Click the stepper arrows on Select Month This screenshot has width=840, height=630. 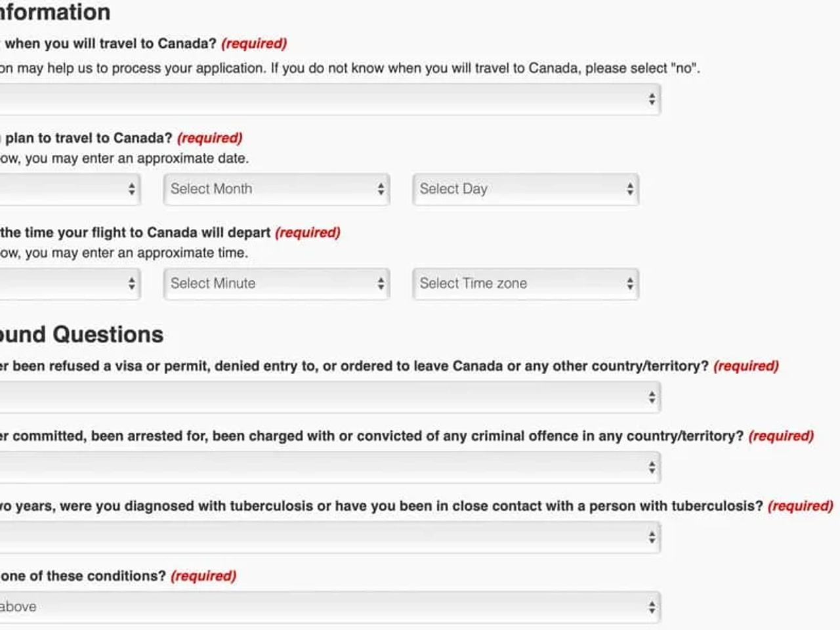pyautogui.click(x=381, y=189)
